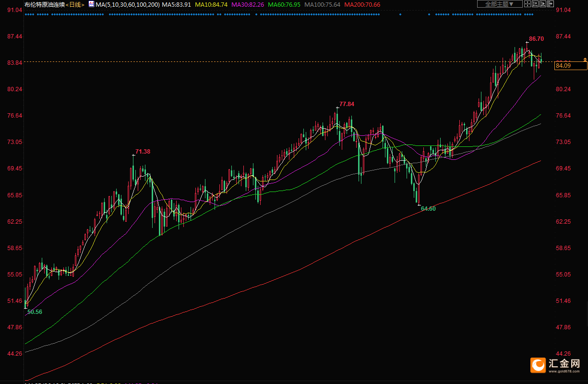Select the MA30:82.26 indicator value
This screenshot has height=384, width=588.
248,4
